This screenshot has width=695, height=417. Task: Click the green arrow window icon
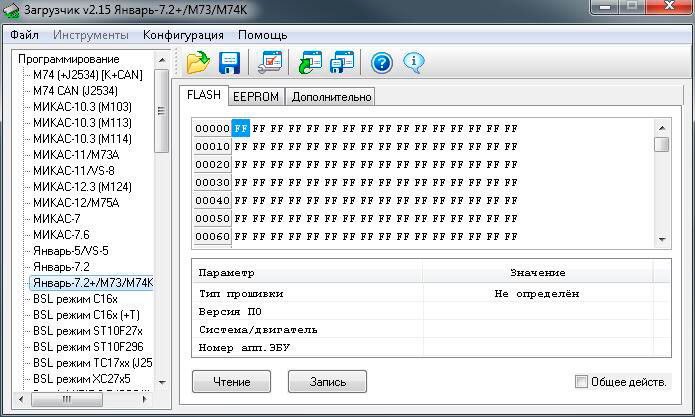pyautogui.click(x=309, y=63)
